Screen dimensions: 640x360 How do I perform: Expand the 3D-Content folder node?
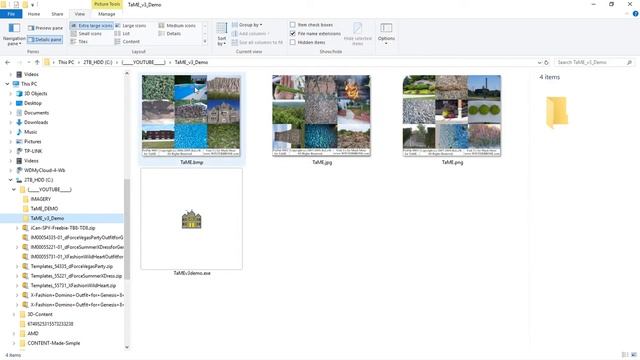[14, 314]
